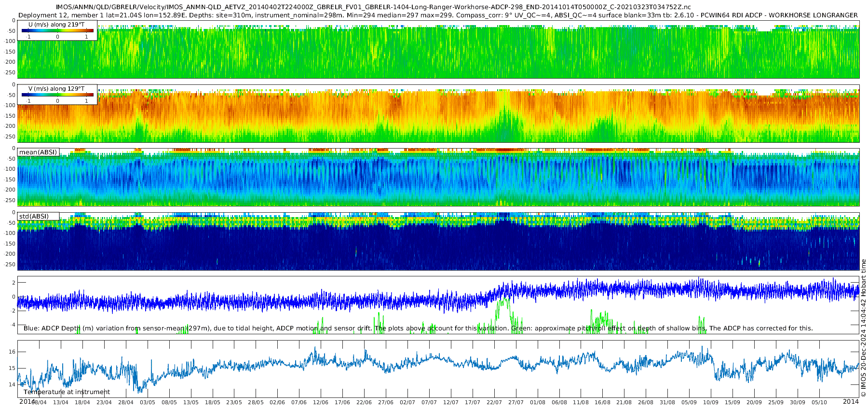Click the 06/08 date tick label
The width and height of the screenshot is (868, 410).
coord(559,402)
